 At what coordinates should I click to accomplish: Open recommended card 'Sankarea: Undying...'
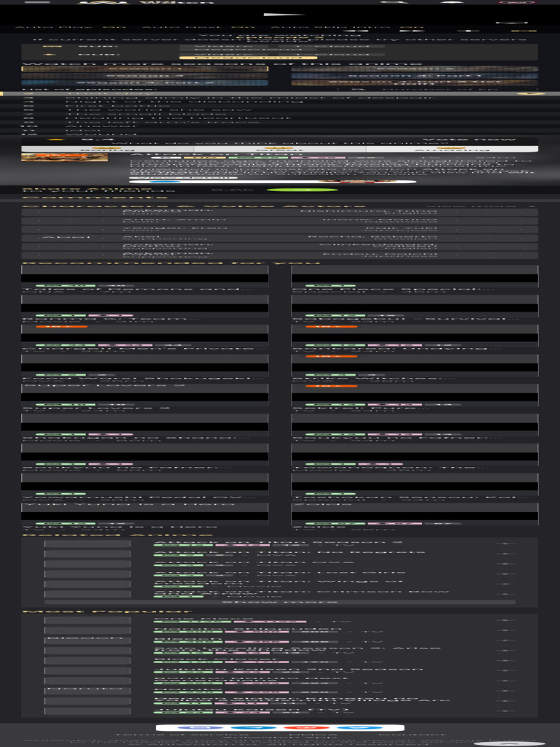pos(415,337)
